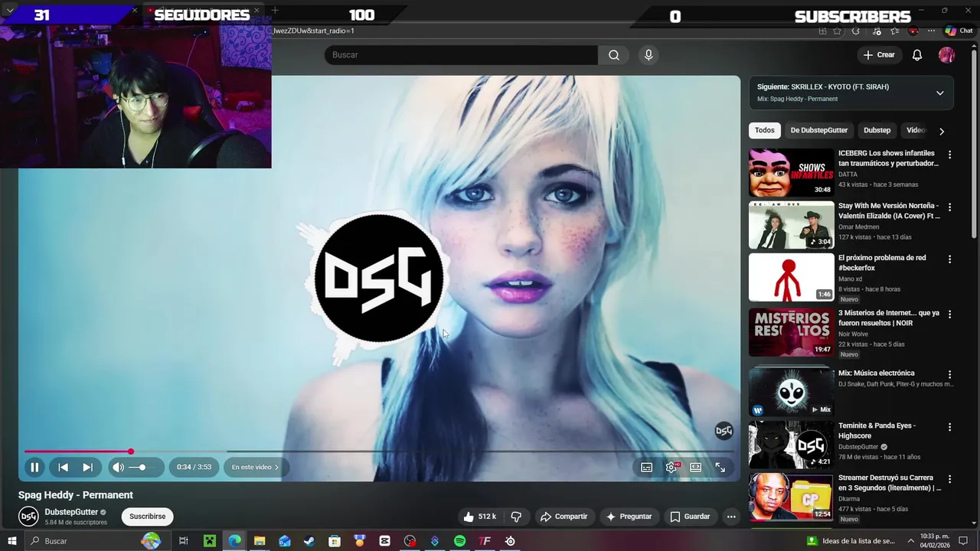Open the taskbar notification center icon

(963, 541)
